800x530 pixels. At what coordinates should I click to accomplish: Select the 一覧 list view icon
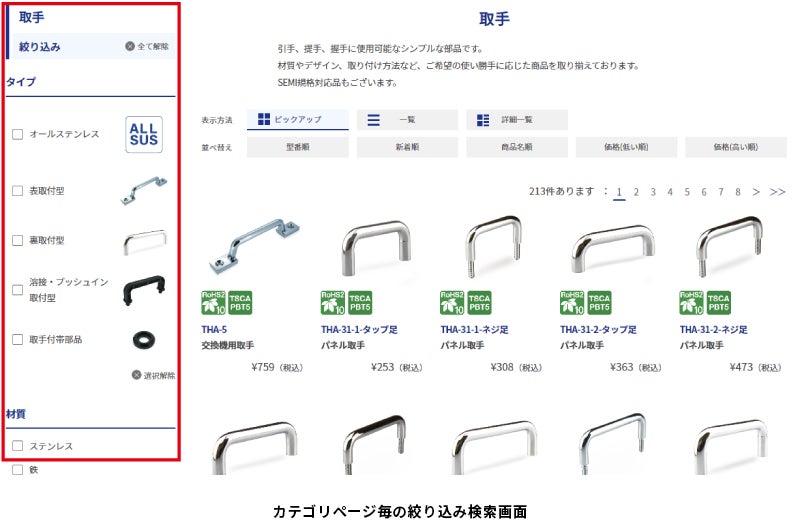pyautogui.click(x=373, y=120)
